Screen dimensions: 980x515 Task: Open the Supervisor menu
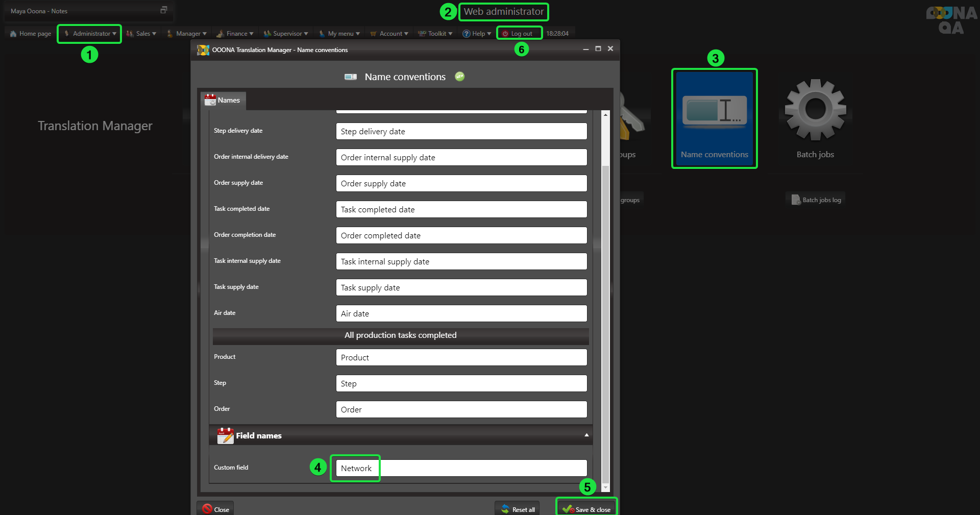click(x=286, y=34)
